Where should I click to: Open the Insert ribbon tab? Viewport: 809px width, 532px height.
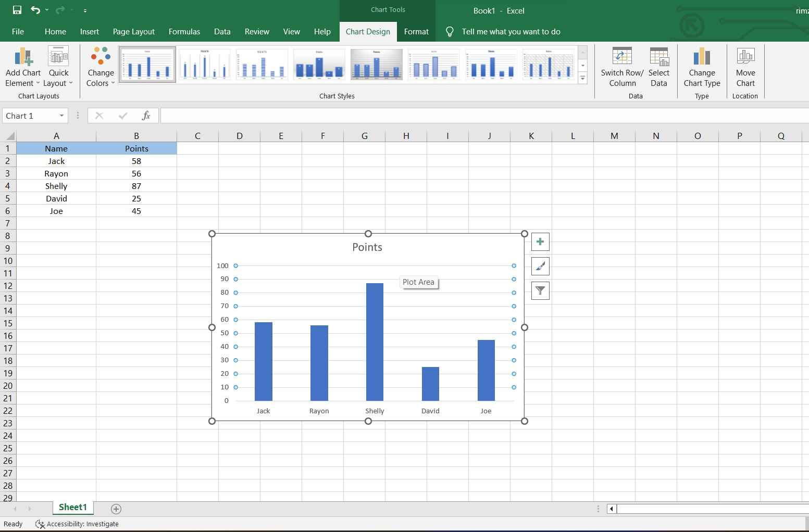coord(89,31)
